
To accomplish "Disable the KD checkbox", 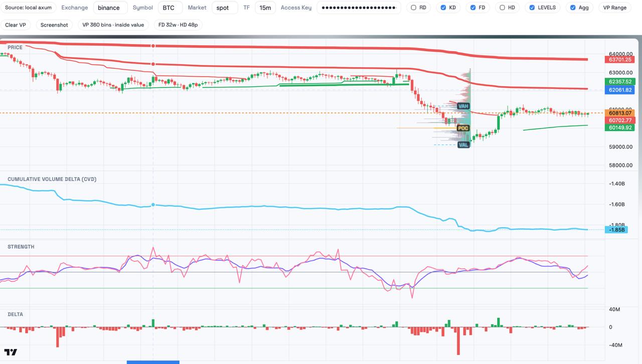I will [x=443, y=8].
